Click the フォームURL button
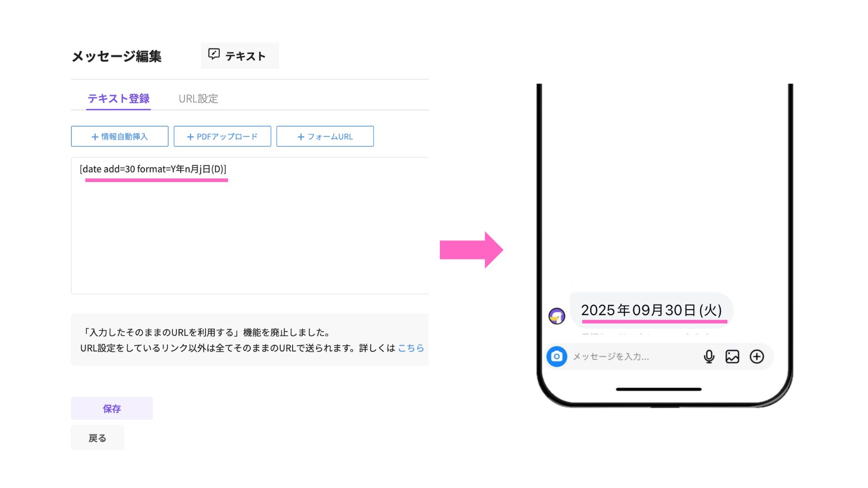 (325, 136)
